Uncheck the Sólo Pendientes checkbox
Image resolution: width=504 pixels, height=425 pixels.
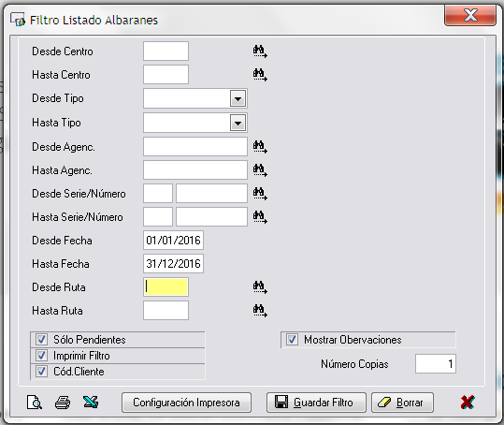pyautogui.click(x=41, y=340)
